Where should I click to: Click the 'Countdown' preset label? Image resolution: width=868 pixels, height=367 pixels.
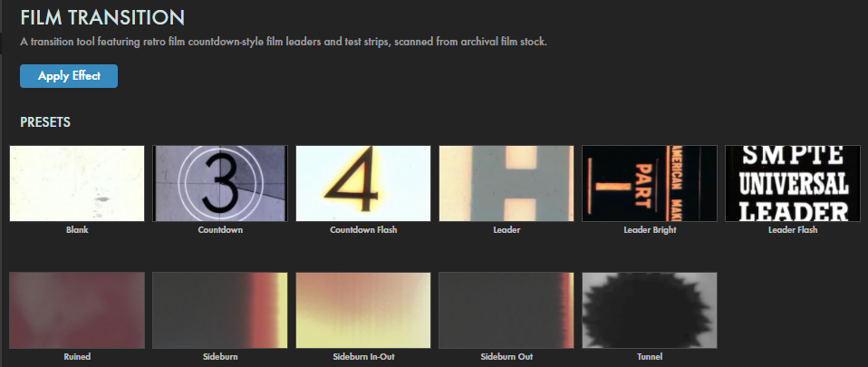[220, 230]
